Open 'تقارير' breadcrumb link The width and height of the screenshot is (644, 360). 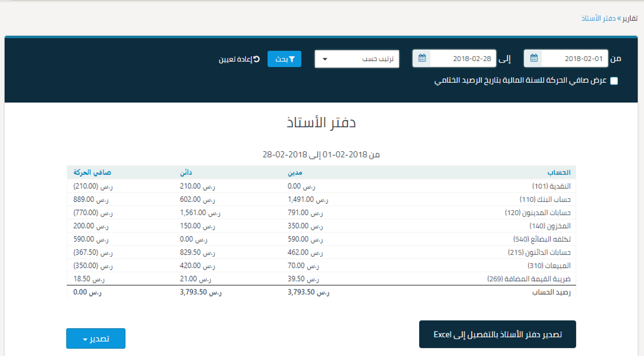(630, 18)
